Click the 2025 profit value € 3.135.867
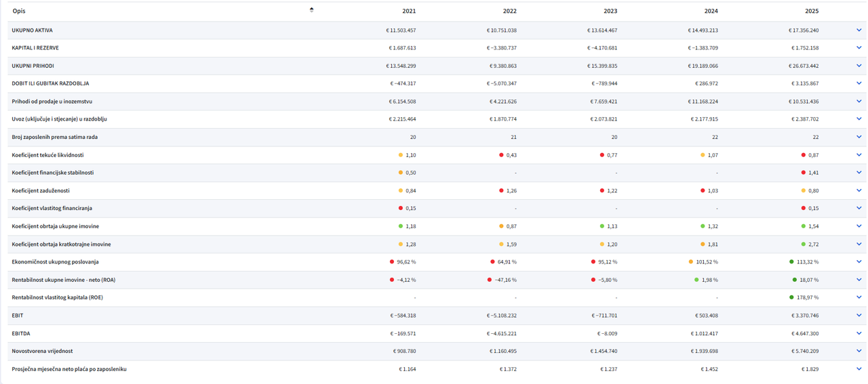 (805, 83)
